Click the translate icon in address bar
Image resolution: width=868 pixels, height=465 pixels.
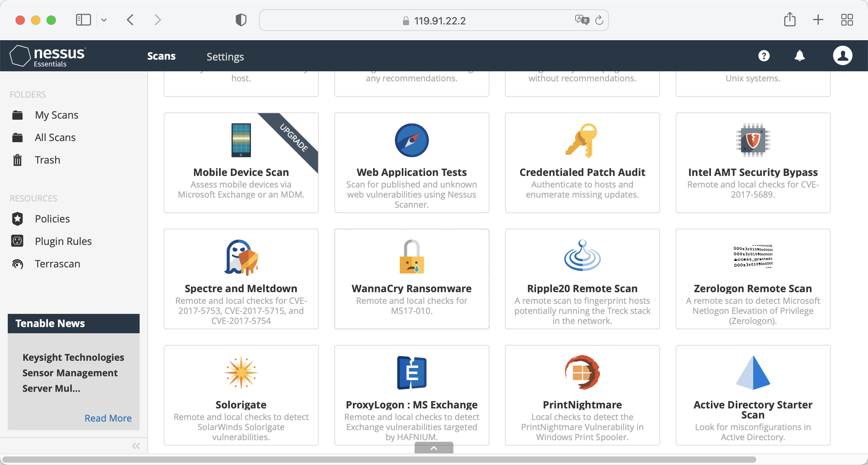point(582,20)
